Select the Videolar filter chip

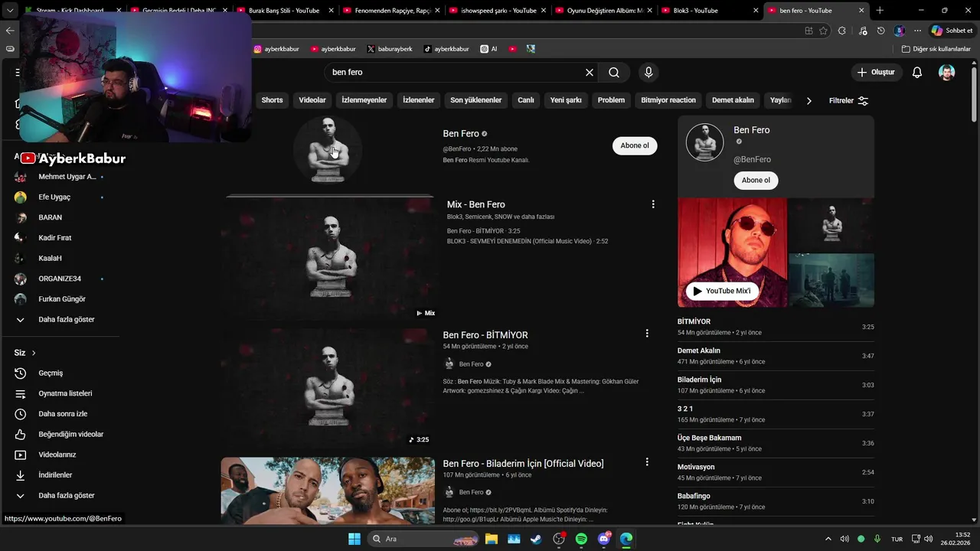(312, 100)
